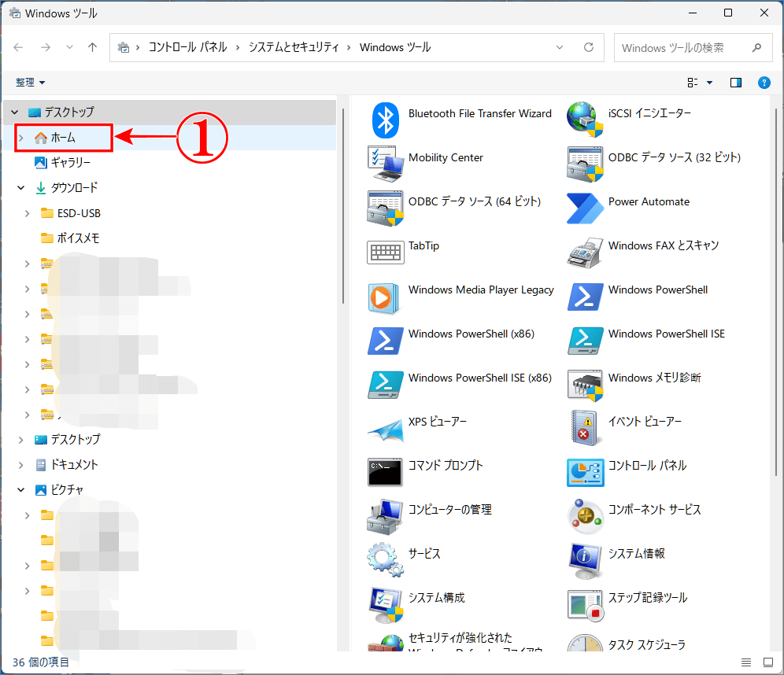Launch Power Automate icon

point(585,208)
